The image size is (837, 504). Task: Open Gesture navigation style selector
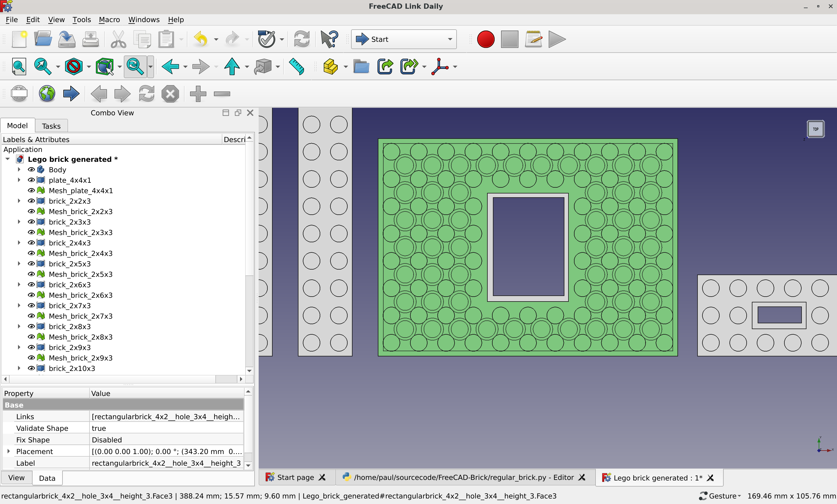coord(720,496)
